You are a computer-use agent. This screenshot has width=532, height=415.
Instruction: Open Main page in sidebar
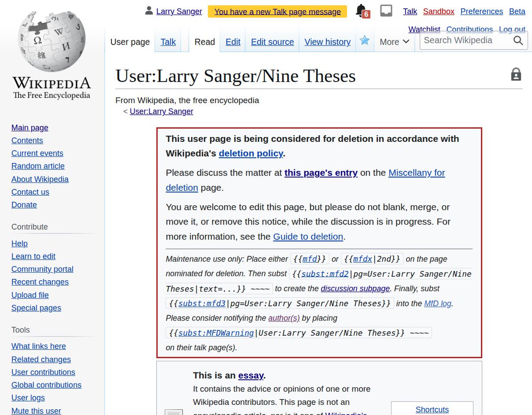[30, 128]
